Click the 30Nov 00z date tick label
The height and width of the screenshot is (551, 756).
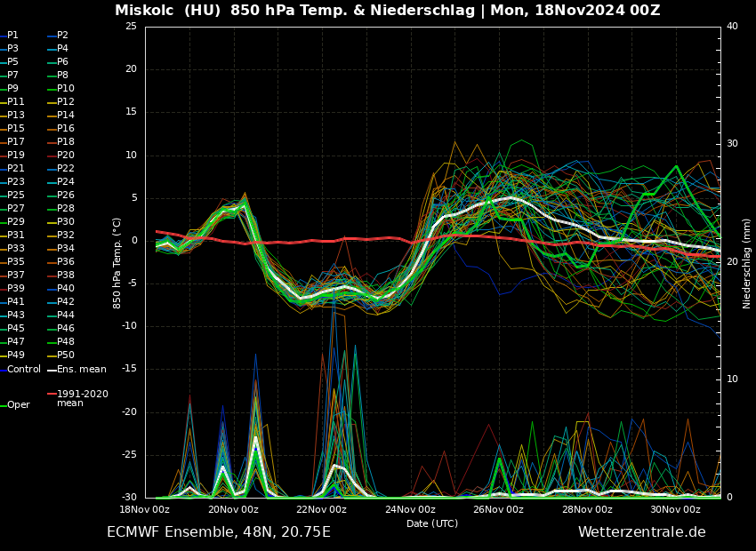[675, 510]
